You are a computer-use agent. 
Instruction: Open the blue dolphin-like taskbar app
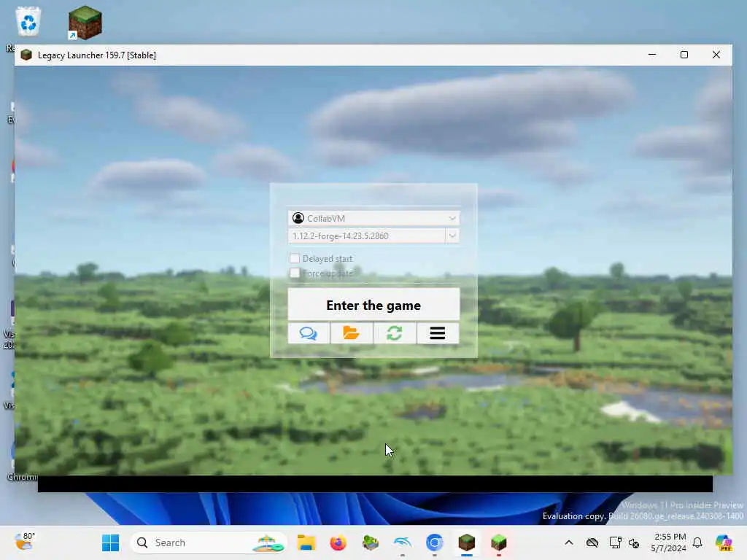(403, 542)
